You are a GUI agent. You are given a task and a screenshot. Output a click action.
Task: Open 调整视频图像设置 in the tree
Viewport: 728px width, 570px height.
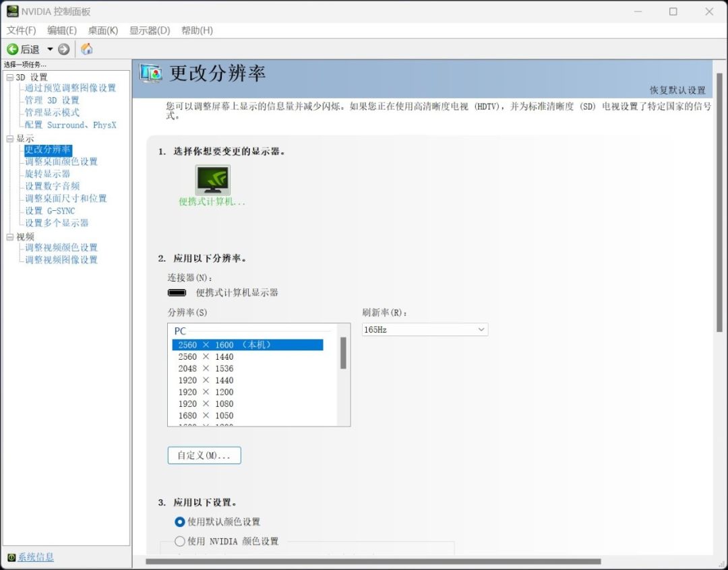click(61, 260)
